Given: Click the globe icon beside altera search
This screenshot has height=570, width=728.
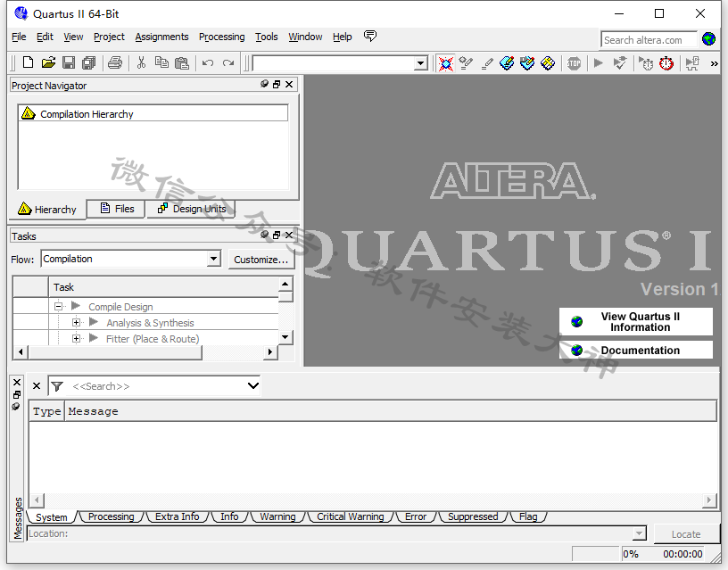Looking at the screenshot, I should [709, 39].
